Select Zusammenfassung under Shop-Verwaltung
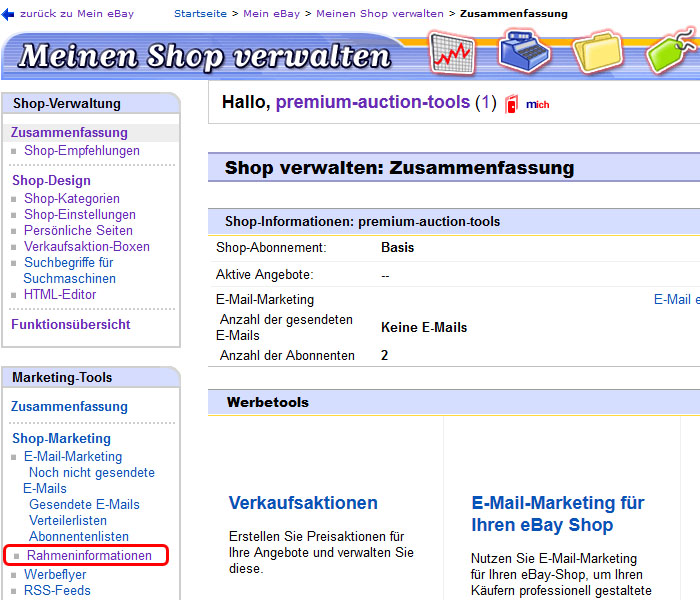 69,133
